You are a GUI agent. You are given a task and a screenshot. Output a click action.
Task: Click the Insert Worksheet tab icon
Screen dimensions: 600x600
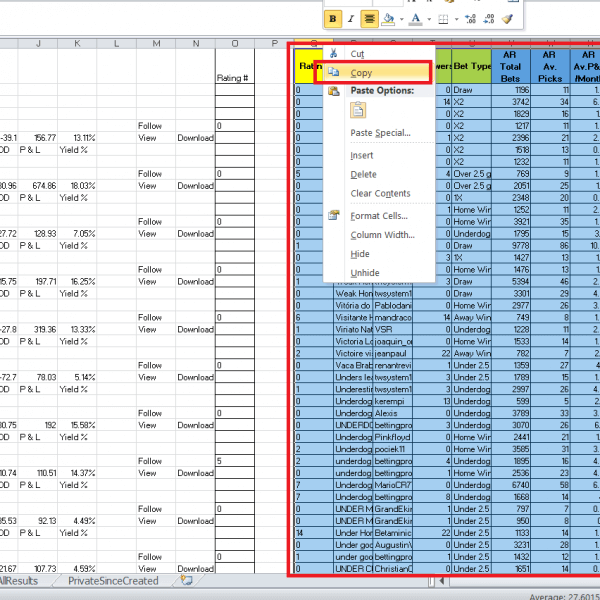(186, 580)
